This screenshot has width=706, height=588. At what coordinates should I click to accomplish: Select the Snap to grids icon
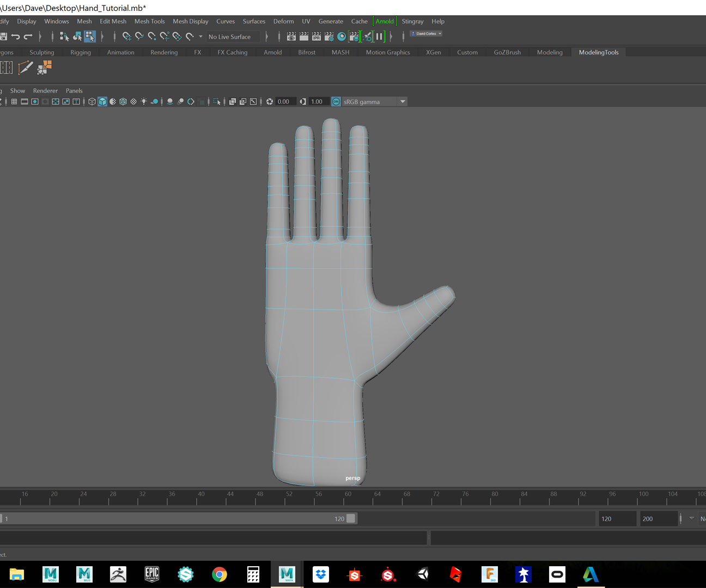pos(126,36)
